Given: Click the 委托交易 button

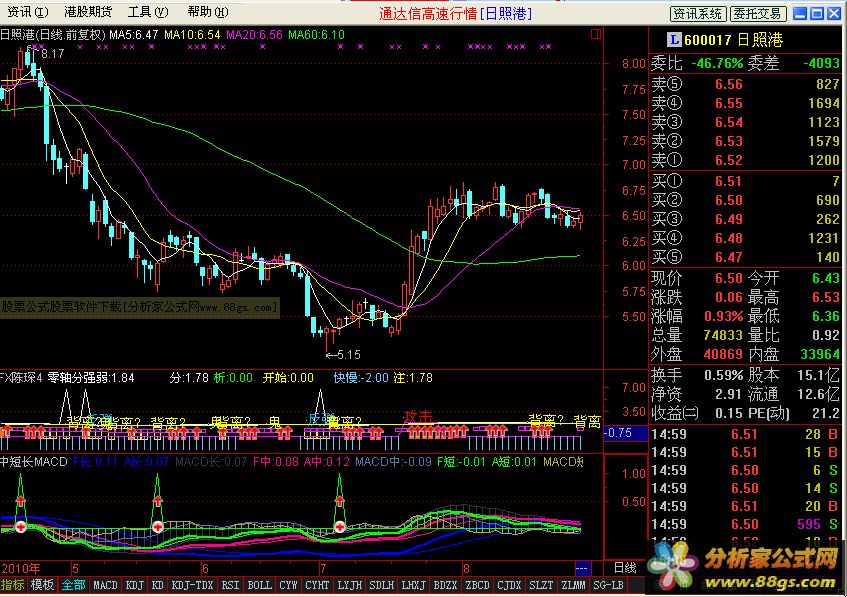Looking at the screenshot, I should (758, 14).
